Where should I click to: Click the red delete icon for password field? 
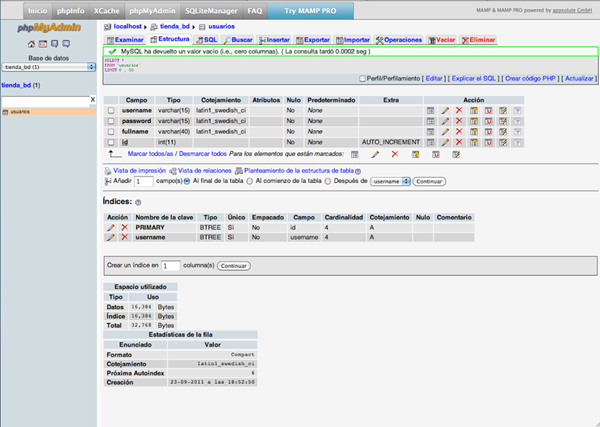(x=460, y=121)
